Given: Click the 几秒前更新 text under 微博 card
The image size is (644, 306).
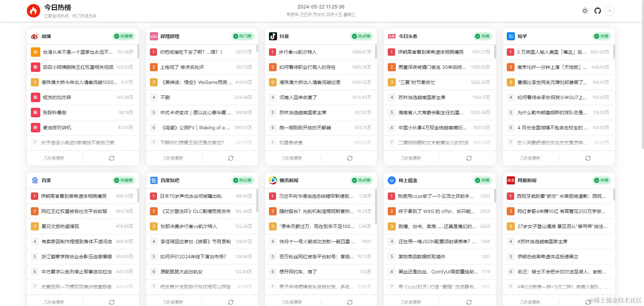Looking at the screenshot, I should pyautogui.click(x=54, y=158).
